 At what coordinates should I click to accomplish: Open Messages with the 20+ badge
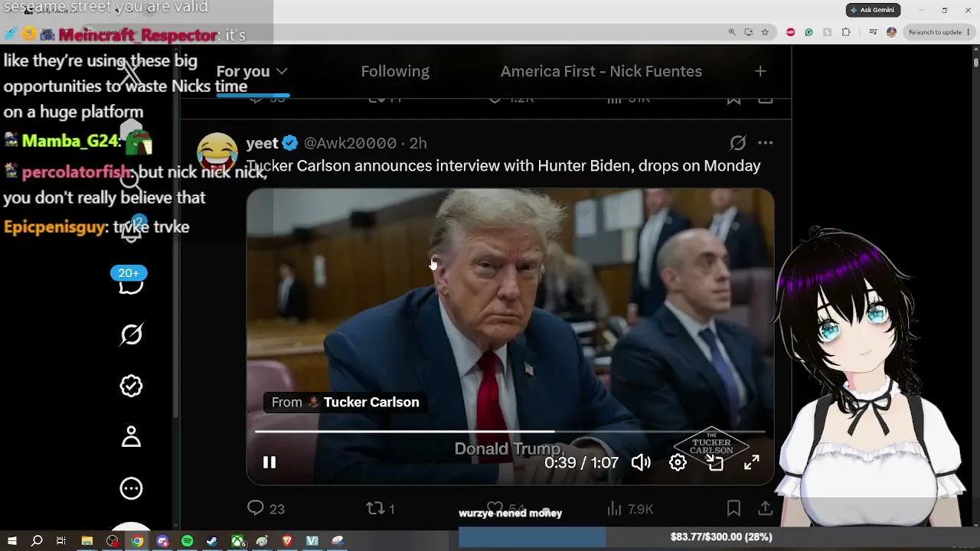[x=130, y=281]
